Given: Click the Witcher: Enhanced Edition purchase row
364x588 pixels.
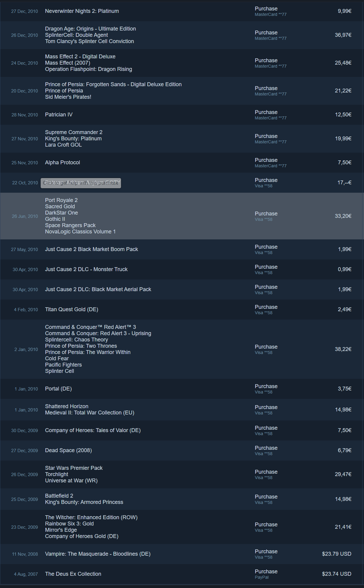Looking at the screenshot, I should [x=182, y=527].
